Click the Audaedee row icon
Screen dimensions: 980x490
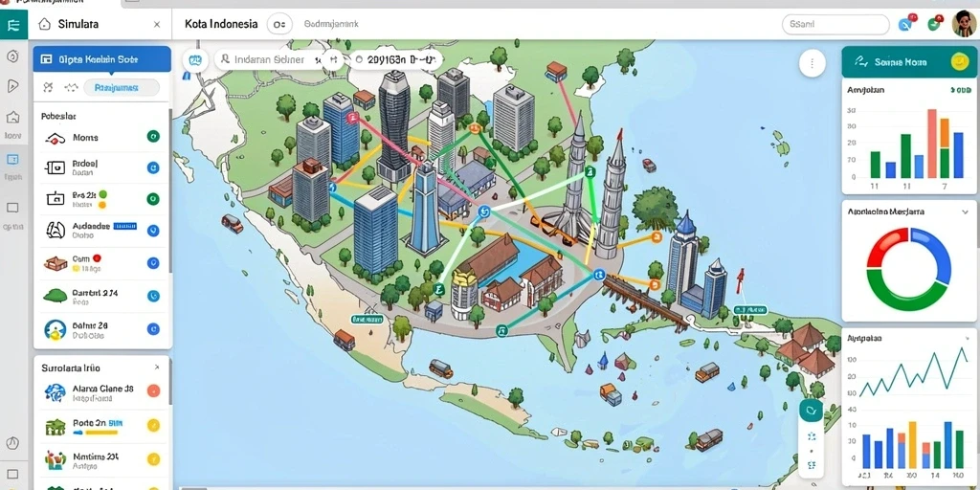55,230
